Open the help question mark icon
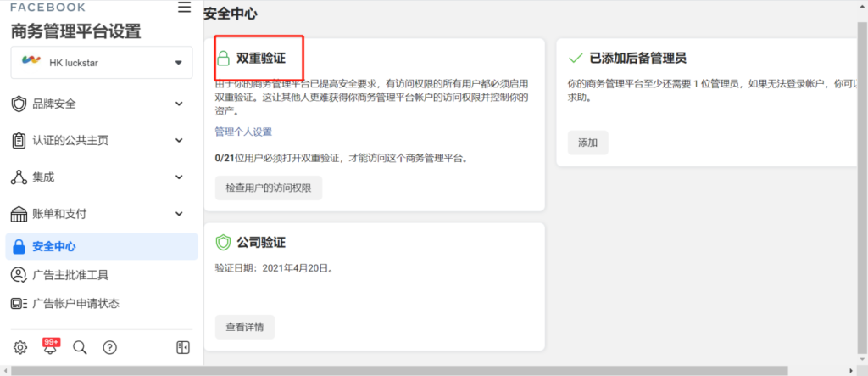This screenshot has width=868, height=376. point(109,346)
